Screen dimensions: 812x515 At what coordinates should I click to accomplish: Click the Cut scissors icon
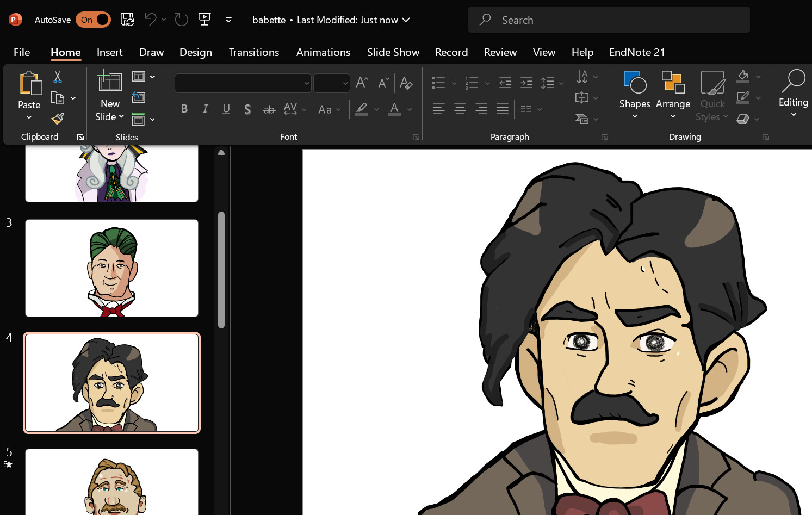coord(58,77)
